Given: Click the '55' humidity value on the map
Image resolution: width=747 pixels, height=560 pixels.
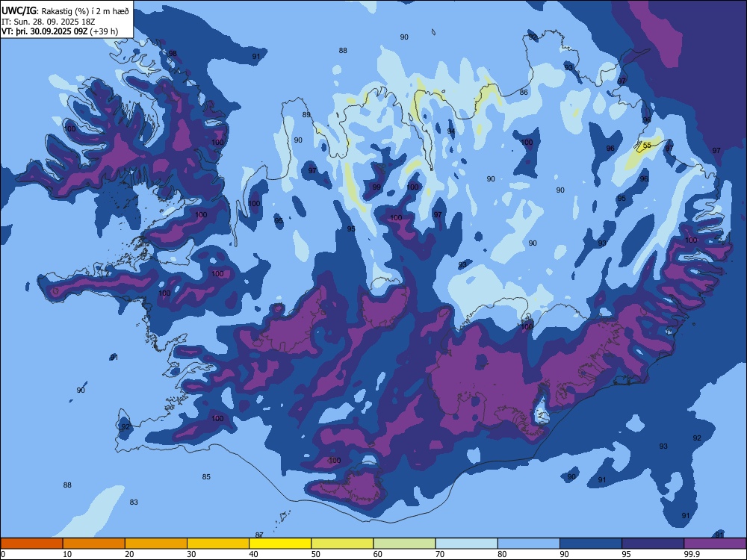Looking at the screenshot, I should 647,146.
